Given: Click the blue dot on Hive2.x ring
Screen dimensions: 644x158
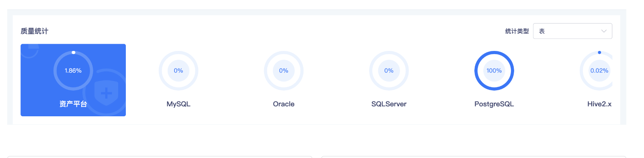Looking at the screenshot, I should [x=599, y=53].
